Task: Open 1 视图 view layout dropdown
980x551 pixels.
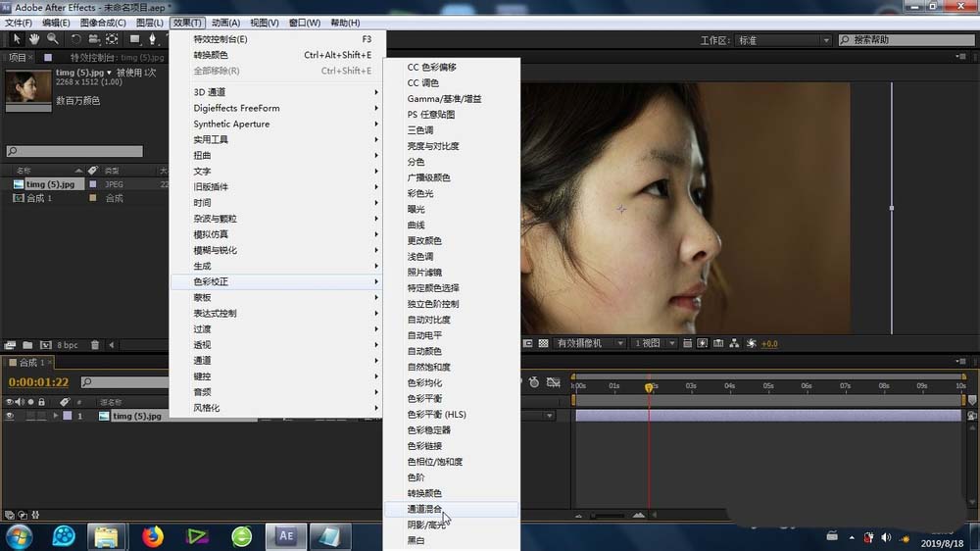Action: point(653,343)
